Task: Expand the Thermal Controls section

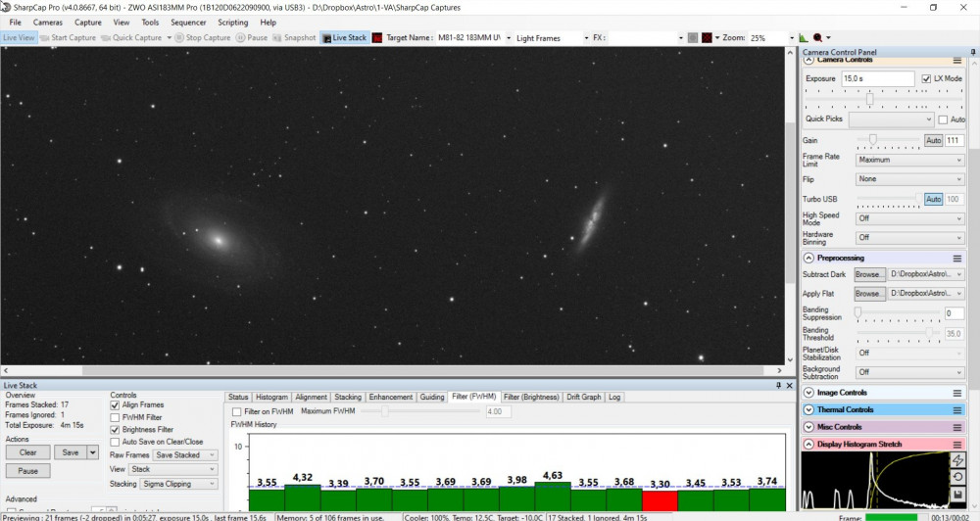Action: tap(808, 409)
